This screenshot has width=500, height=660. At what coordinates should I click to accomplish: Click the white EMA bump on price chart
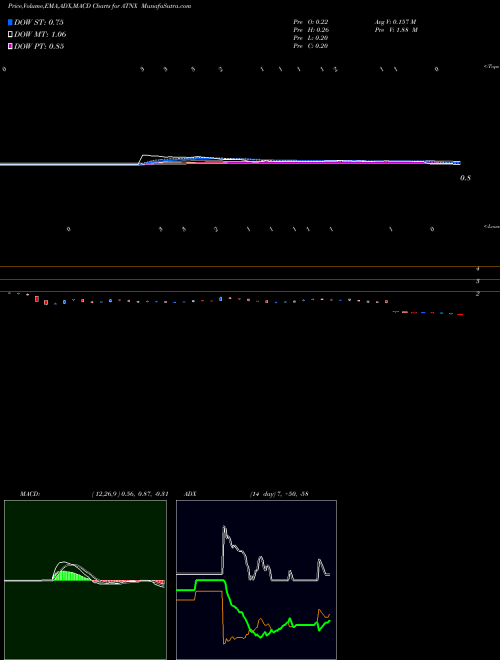pos(146,156)
